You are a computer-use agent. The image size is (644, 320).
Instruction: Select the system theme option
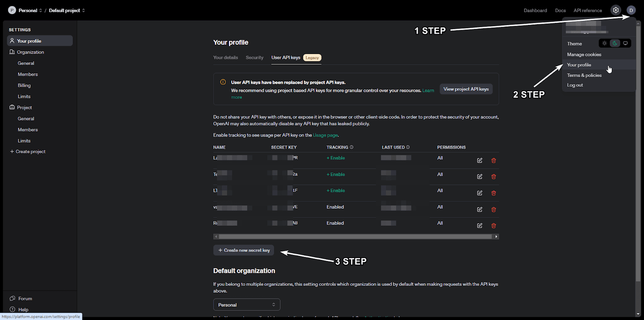(625, 43)
